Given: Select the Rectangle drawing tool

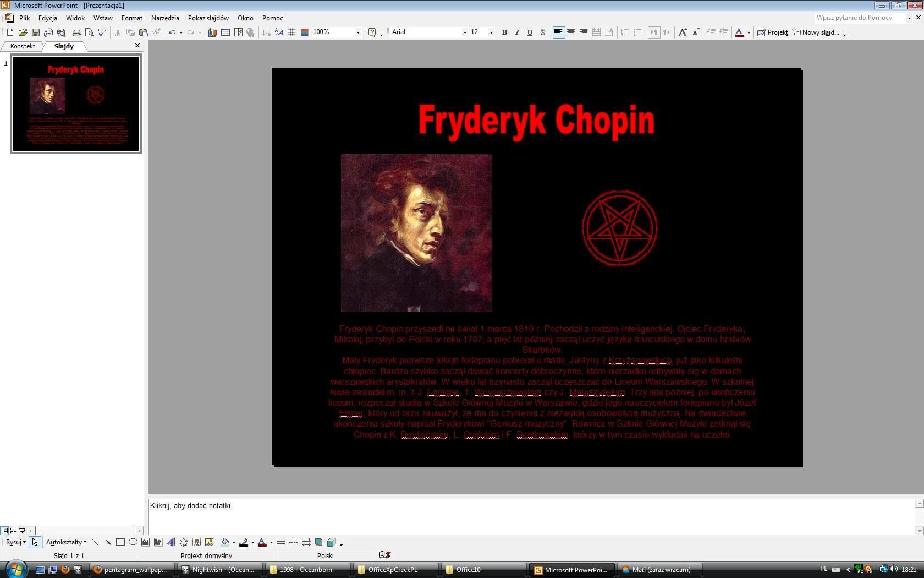Looking at the screenshot, I should point(120,542).
